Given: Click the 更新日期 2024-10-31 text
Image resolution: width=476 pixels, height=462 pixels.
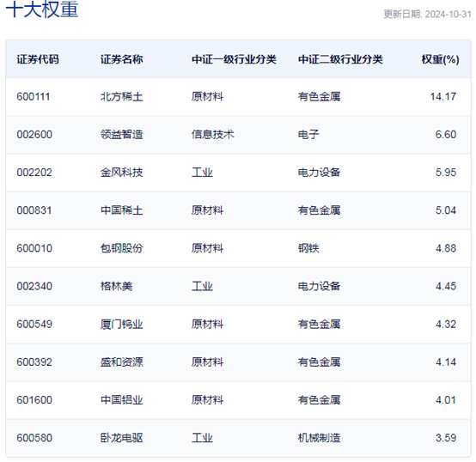Looking at the screenshot, I should click(x=427, y=15).
